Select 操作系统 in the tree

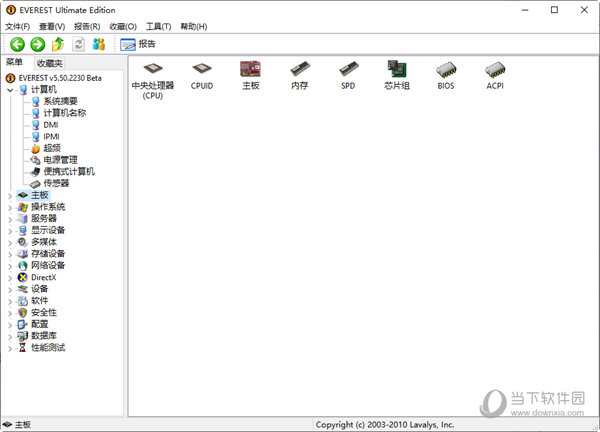click(48, 207)
